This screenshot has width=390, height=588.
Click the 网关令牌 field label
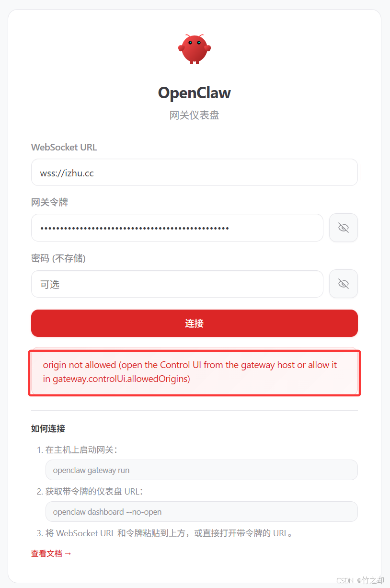(x=50, y=202)
